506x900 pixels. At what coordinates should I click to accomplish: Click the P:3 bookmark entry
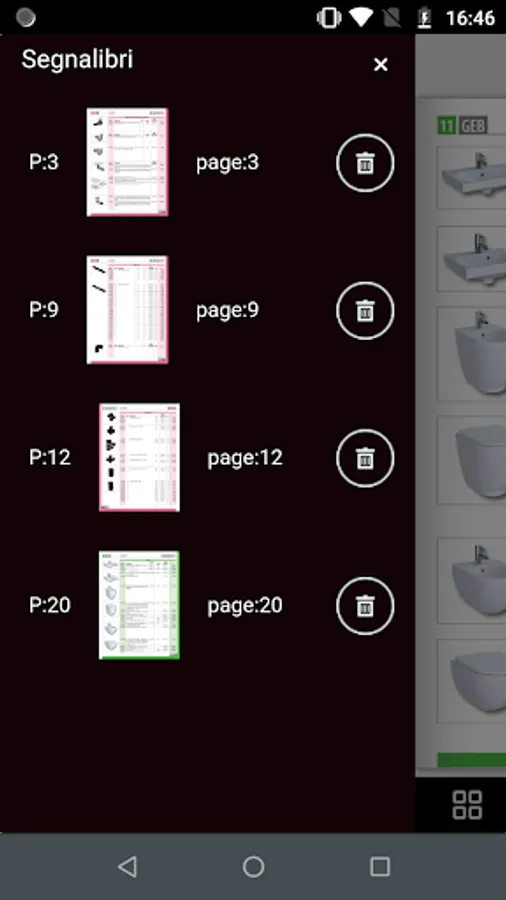point(44,163)
